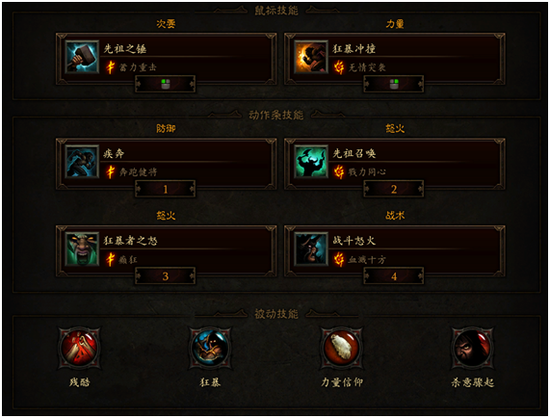Select the 力量信仰 passive skill icon

pos(341,348)
